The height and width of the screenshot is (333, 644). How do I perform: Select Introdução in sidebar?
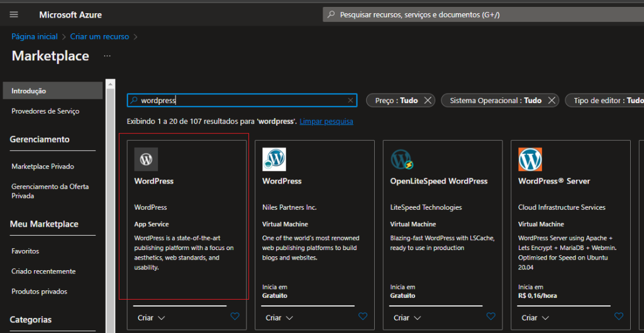53,90
